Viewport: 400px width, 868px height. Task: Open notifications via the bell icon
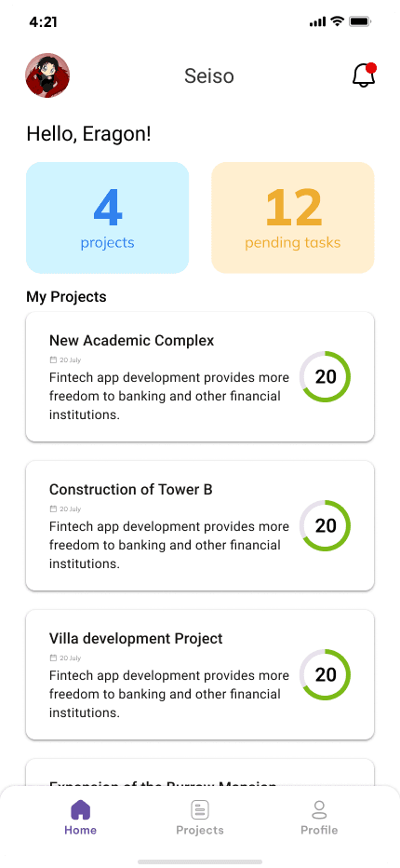click(364, 75)
